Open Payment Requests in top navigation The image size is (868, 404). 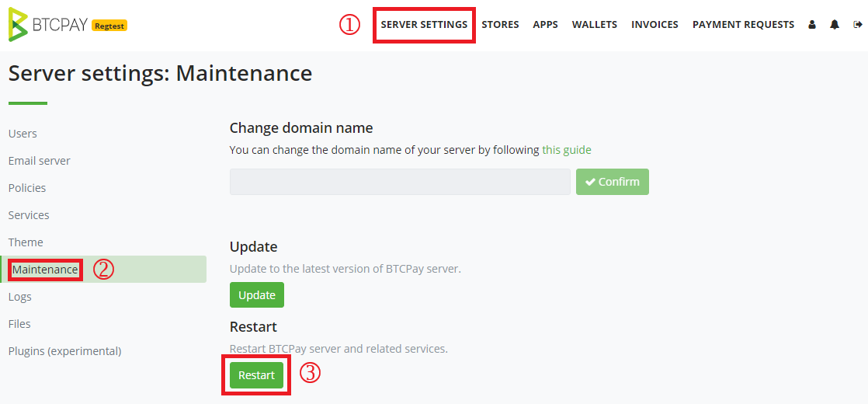[x=744, y=24]
